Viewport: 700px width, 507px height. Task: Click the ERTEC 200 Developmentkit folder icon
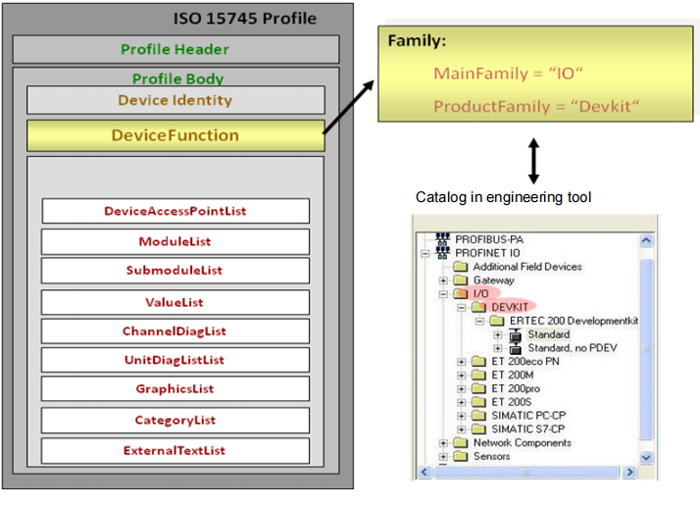(498, 321)
